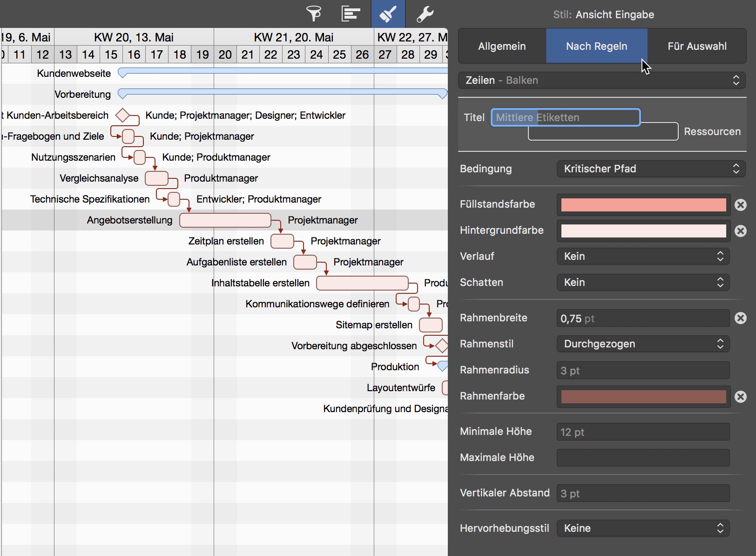Screen dimensions: 756x556
Task: Switch to the Für Auswahl tab
Action: (696, 46)
